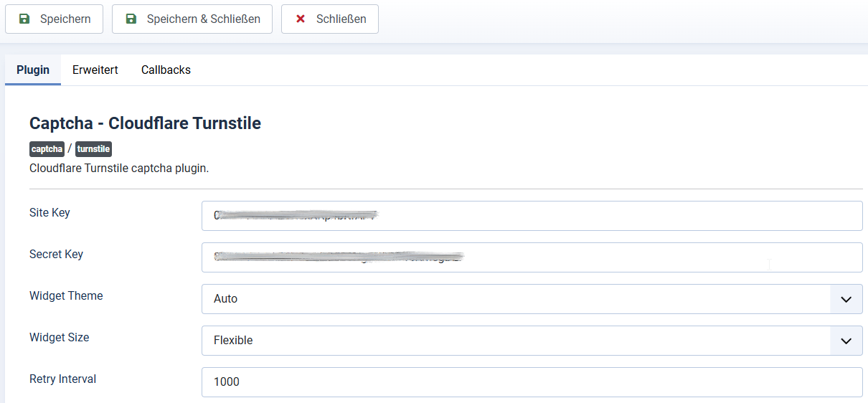The height and width of the screenshot is (403, 868).
Task: Click the Widget Theme field label
Action: point(66,296)
